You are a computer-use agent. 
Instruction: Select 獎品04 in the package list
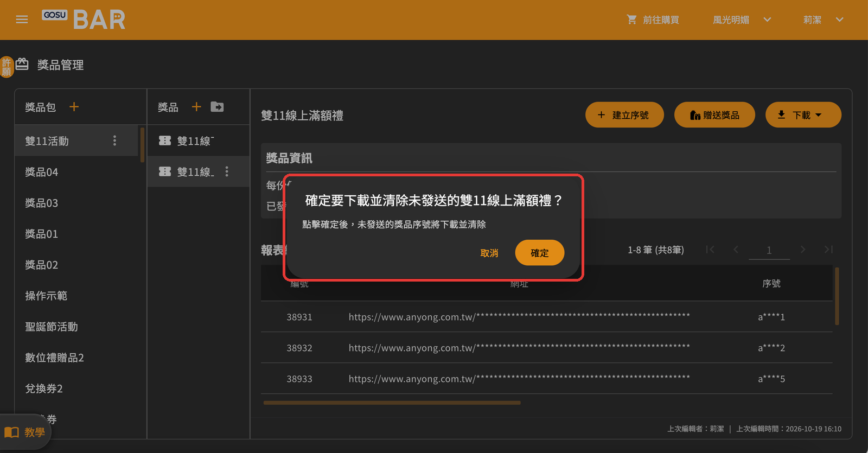click(76, 172)
